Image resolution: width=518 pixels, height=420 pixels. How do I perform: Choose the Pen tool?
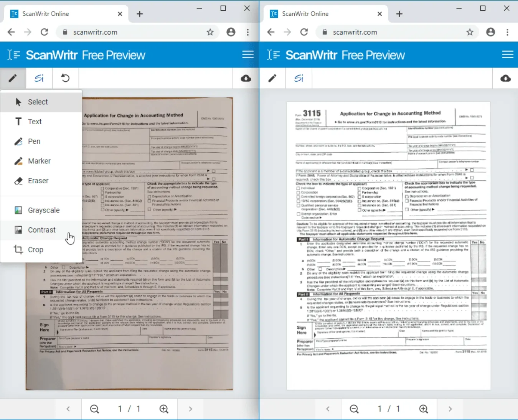click(34, 141)
